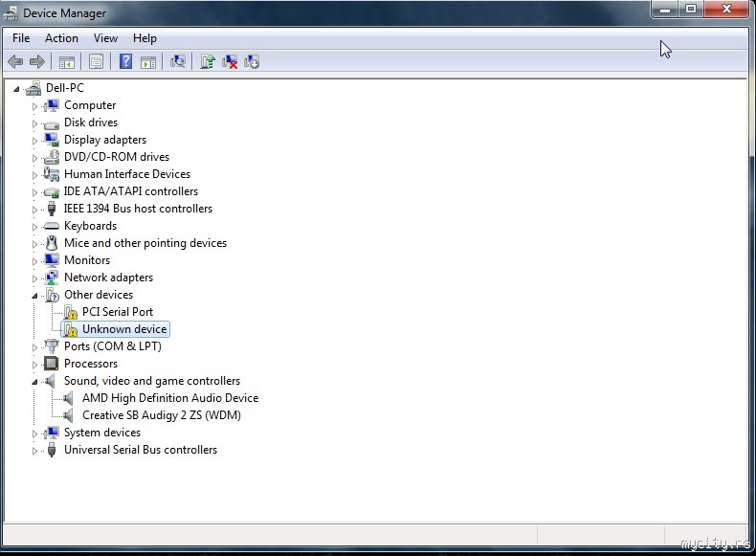The height and width of the screenshot is (556, 756).
Task: Click the Back arrow toolbar icon
Action: pyautogui.click(x=15, y=61)
